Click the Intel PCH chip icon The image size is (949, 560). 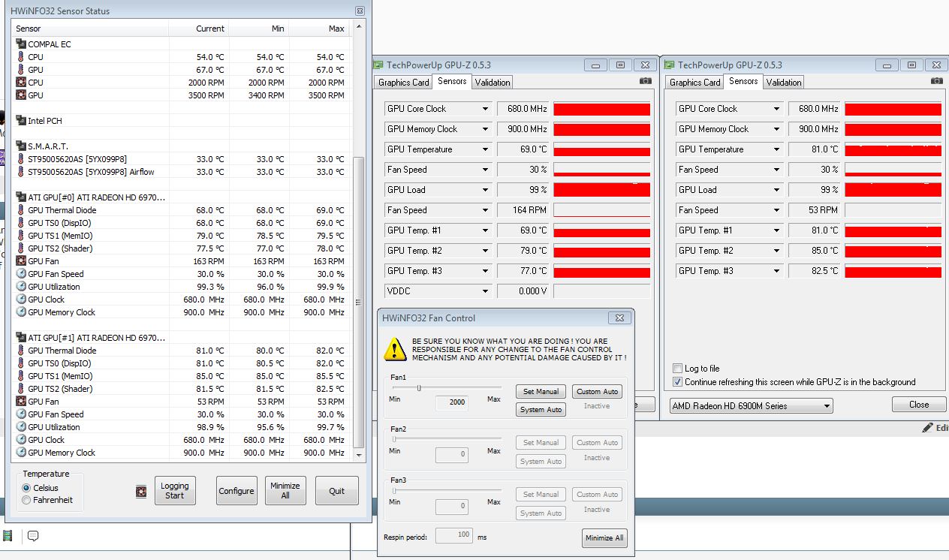(21, 121)
